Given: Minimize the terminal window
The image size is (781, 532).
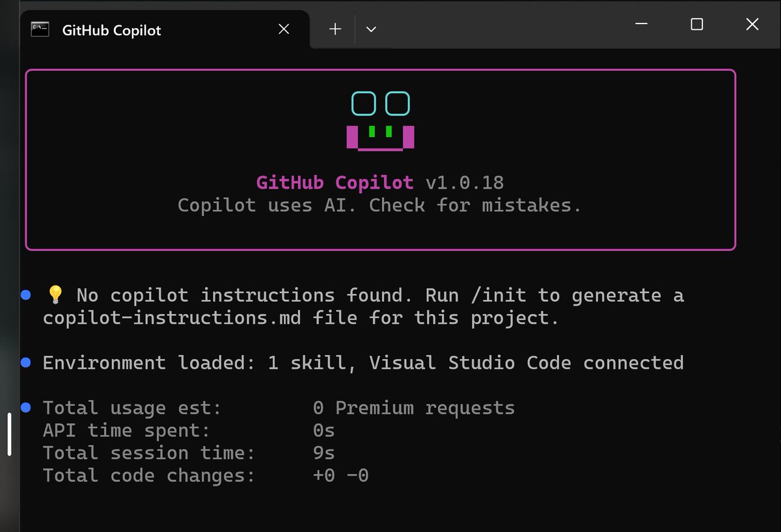Looking at the screenshot, I should click(x=641, y=24).
